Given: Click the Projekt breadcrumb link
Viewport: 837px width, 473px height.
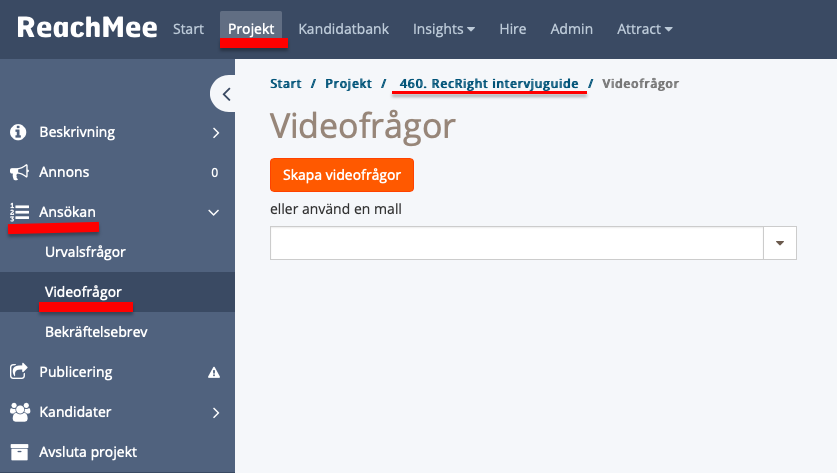Looking at the screenshot, I should coord(349,84).
